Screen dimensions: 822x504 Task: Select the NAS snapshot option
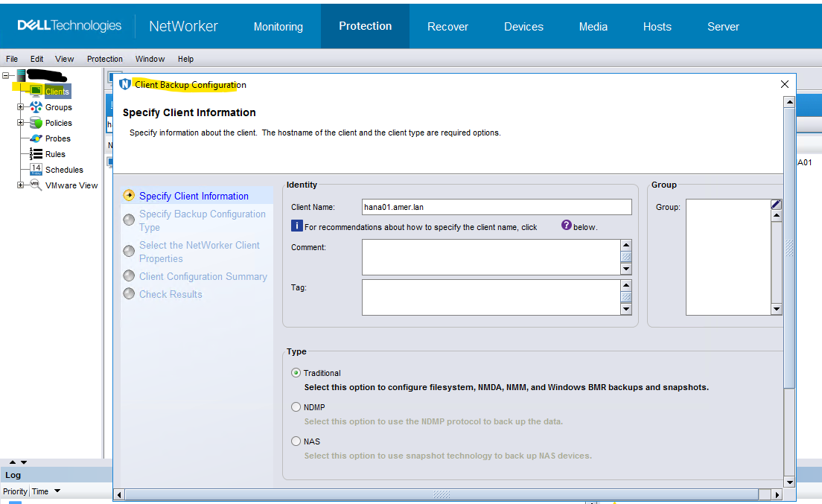click(296, 441)
